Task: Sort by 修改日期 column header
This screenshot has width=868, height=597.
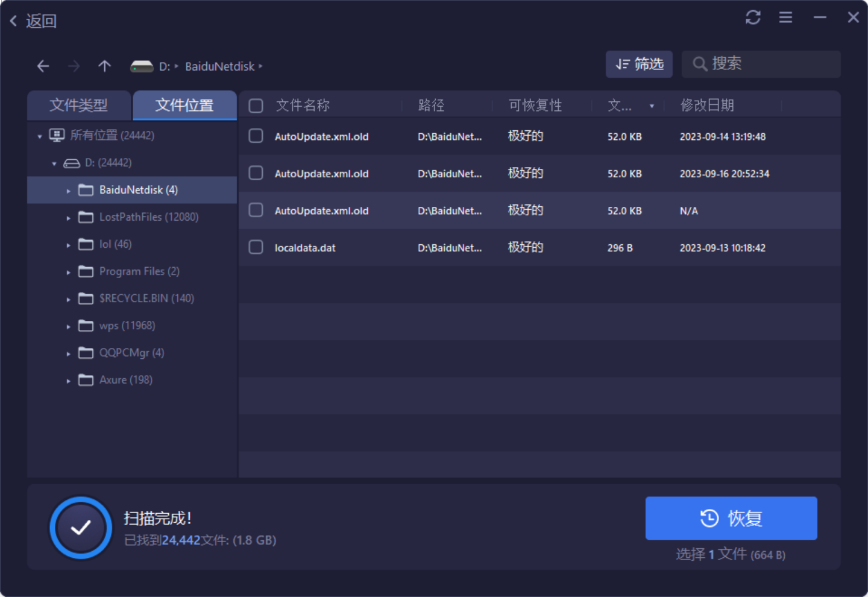Action: [707, 106]
